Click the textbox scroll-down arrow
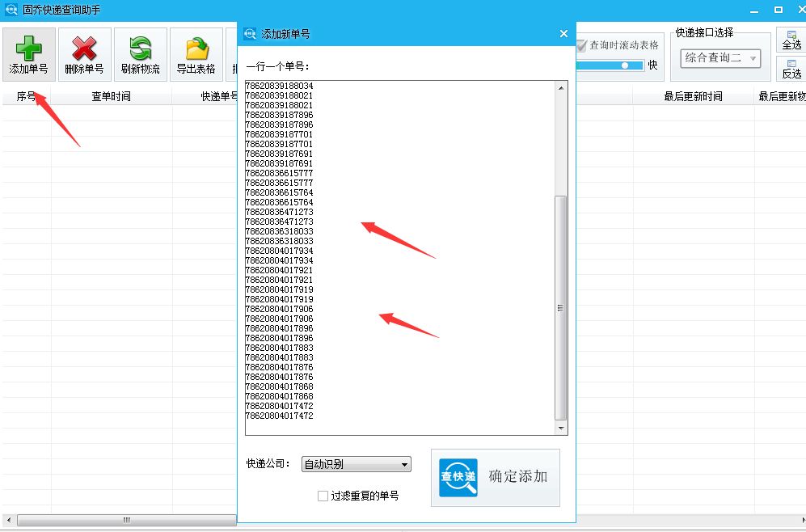Screen dimensions: 806x532 561,429
